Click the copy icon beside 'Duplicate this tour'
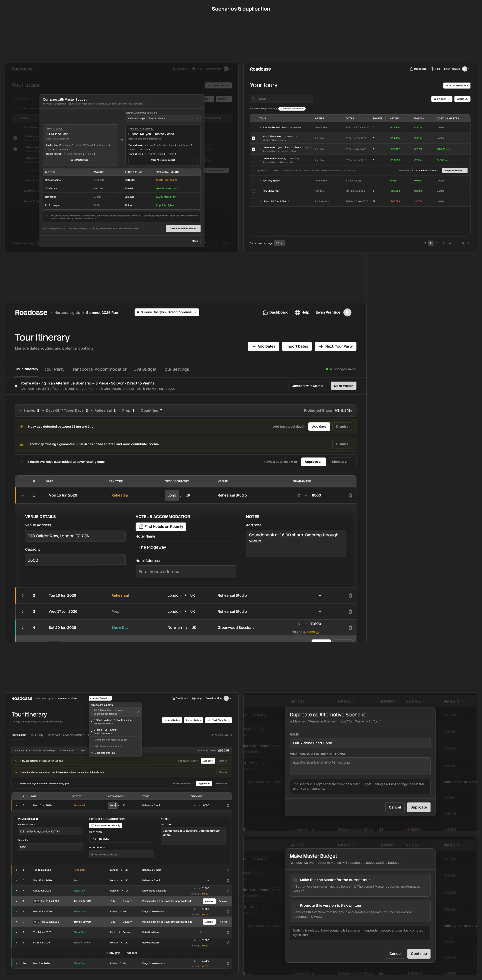 (x=92, y=753)
